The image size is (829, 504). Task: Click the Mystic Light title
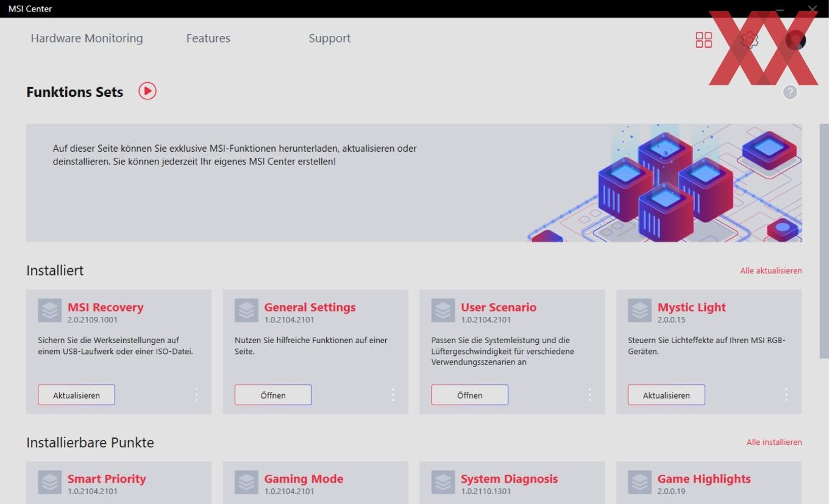(692, 307)
